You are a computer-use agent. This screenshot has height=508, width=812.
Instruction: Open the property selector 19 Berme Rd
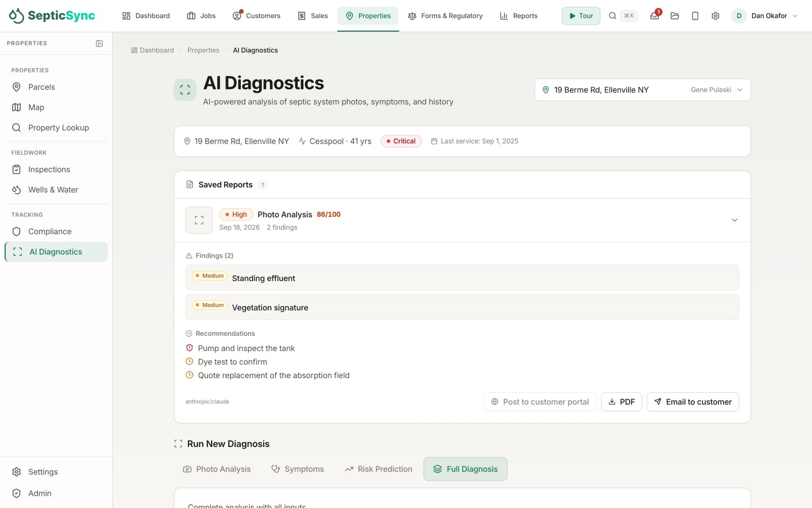tap(642, 90)
